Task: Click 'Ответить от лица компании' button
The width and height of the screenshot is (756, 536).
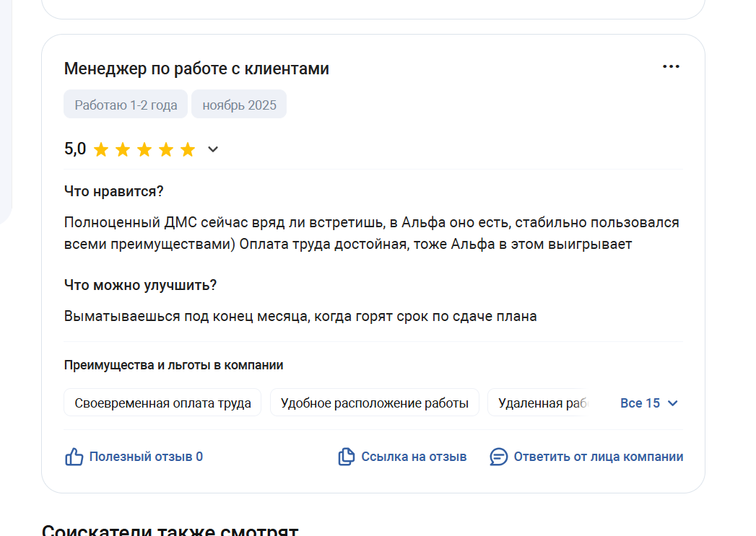Action: (x=598, y=457)
